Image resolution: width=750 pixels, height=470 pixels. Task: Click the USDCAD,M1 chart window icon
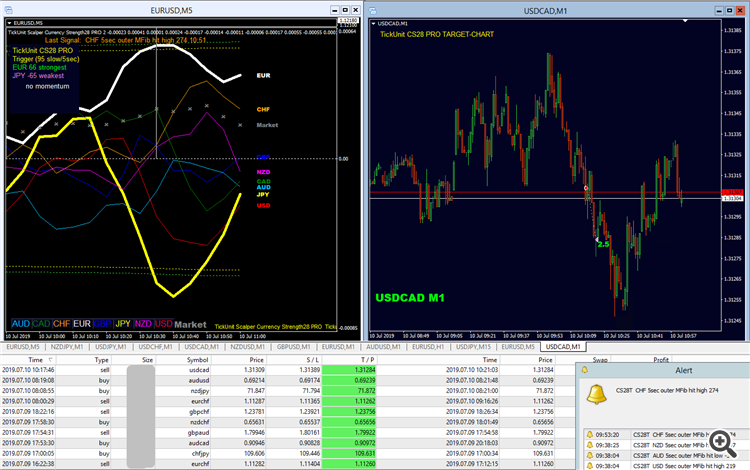tap(373, 11)
